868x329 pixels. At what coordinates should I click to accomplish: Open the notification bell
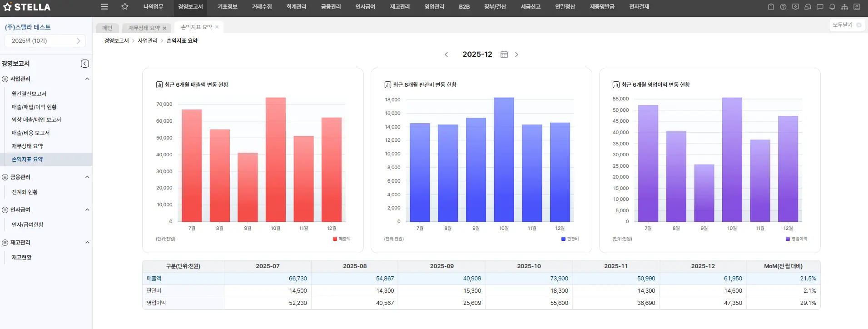point(832,7)
